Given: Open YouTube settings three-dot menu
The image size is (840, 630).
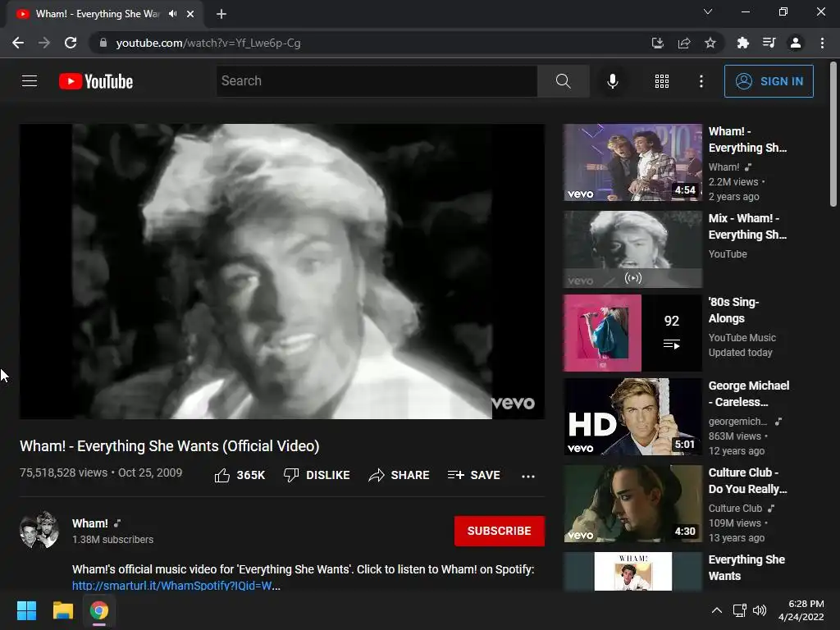Looking at the screenshot, I should click(x=701, y=81).
